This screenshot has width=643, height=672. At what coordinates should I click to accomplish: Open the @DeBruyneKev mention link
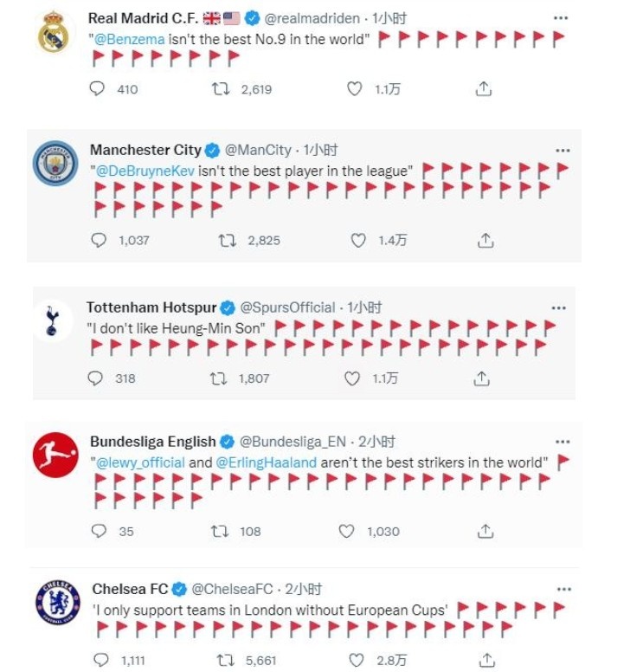coord(145,171)
